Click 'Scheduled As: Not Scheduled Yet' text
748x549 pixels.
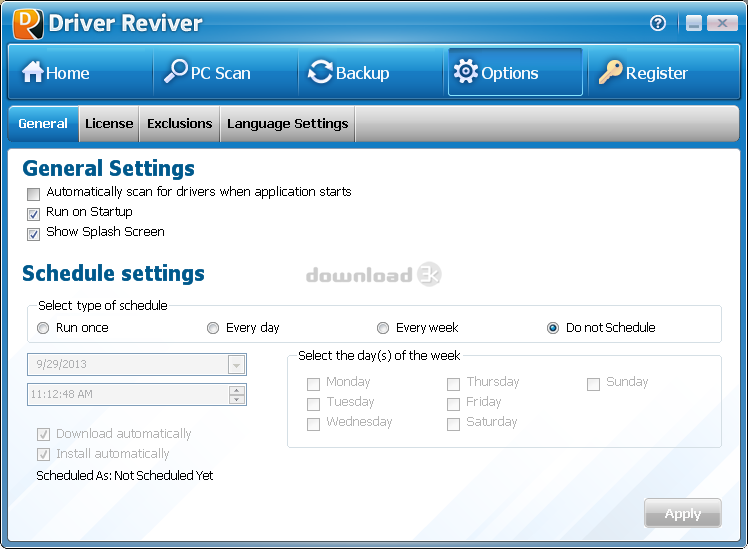pyautogui.click(x=125, y=476)
